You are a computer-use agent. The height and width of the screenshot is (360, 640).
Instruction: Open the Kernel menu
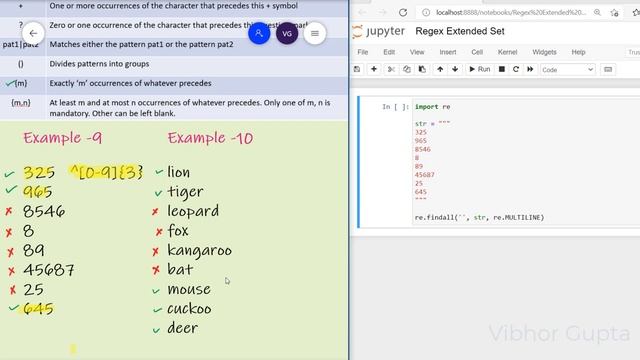pyautogui.click(x=507, y=52)
